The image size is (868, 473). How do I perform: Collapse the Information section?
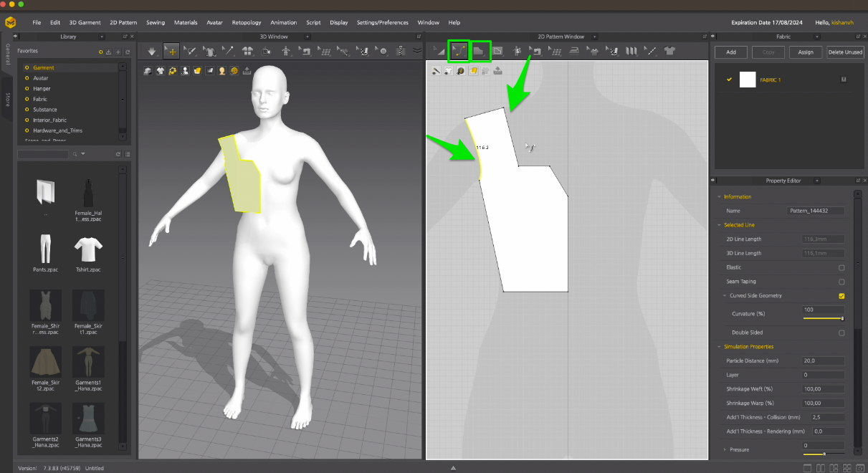[719, 196]
